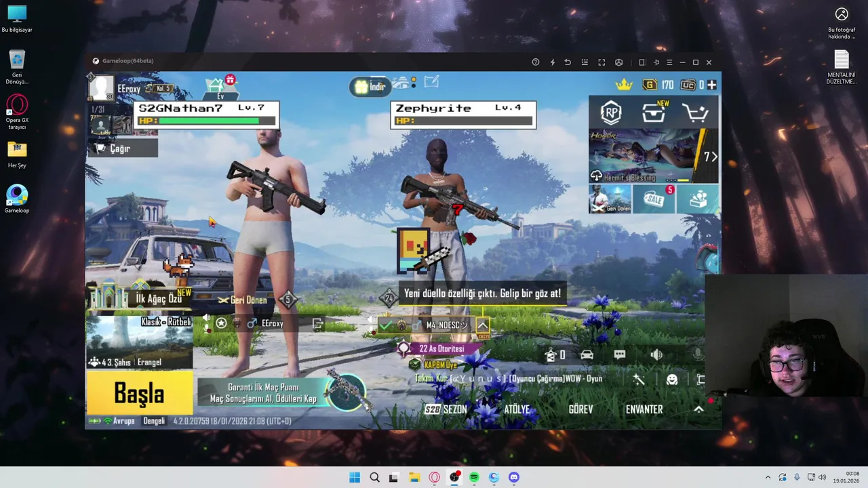Image resolution: width=868 pixels, height=488 pixels.
Task: Open Garanti İlk Maç Puanı reward banner
Action: pyautogui.click(x=281, y=392)
